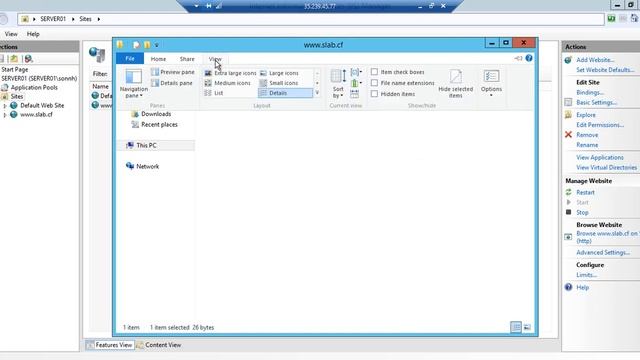
Task: Open the Add columns dropdown icon
Action: 356,83
